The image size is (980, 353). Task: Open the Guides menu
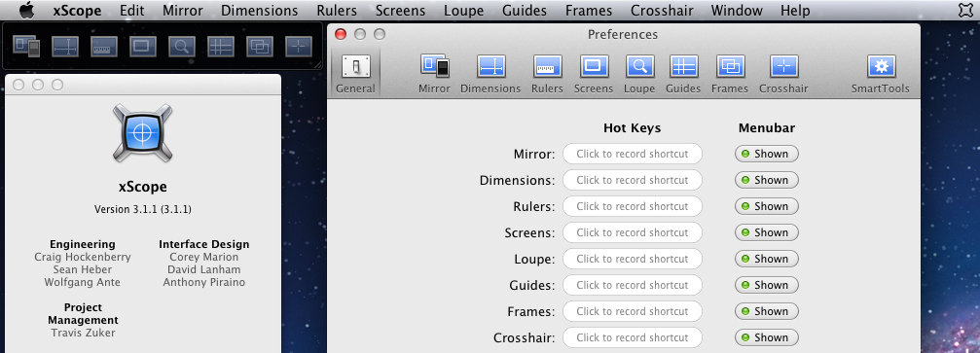(x=525, y=11)
